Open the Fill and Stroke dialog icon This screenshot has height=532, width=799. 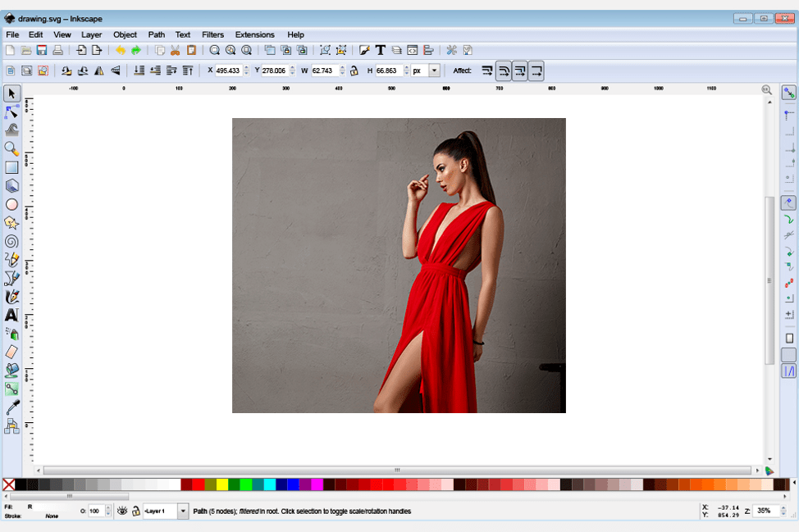coord(364,50)
